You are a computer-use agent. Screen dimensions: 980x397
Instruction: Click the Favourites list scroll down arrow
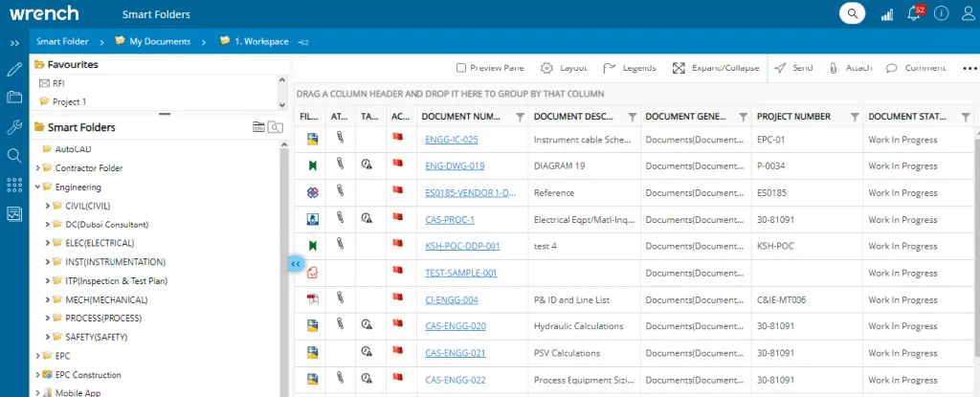click(283, 105)
